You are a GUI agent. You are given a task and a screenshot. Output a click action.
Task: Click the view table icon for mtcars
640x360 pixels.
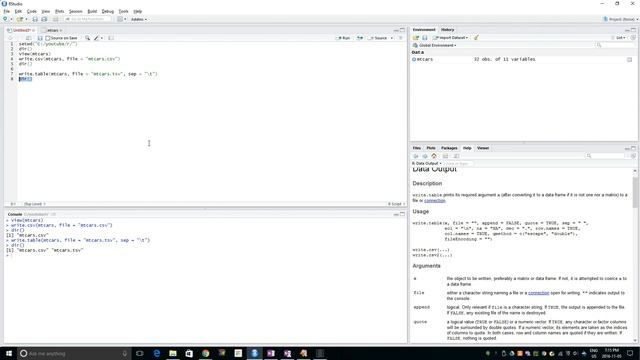629,60
